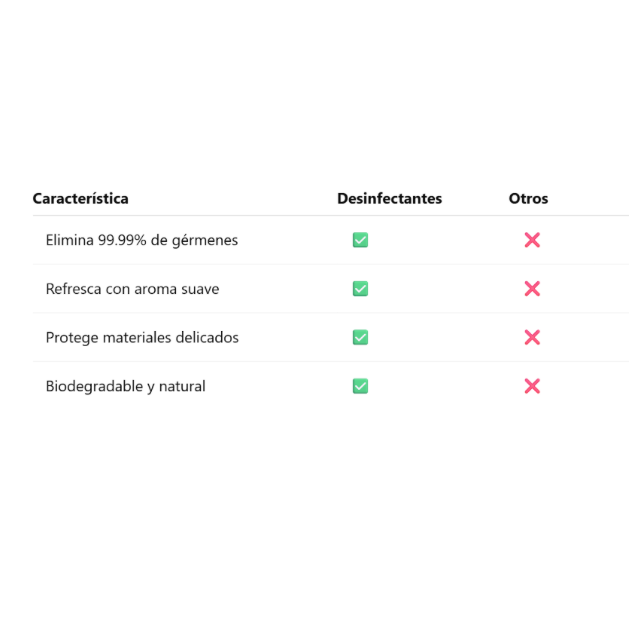Click the 'Protege materiales delicados' row label
The height and width of the screenshot is (644, 644).
(x=142, y=337)
